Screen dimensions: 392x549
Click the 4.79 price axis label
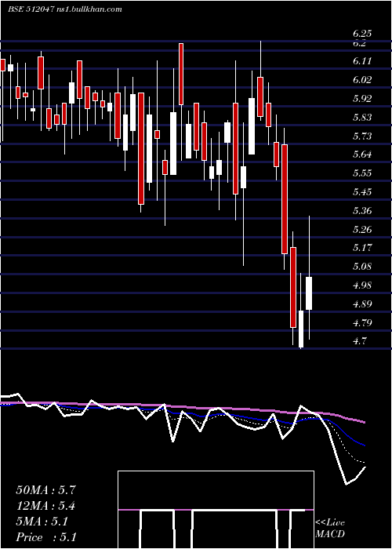click(362, 323)
